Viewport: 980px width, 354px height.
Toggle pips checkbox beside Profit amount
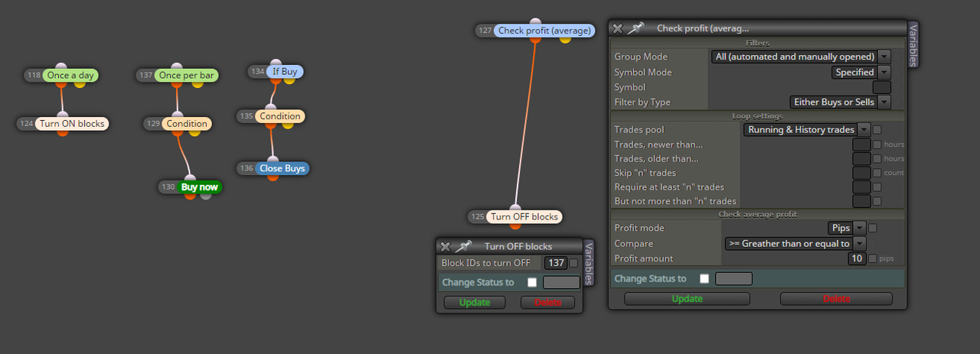[872, 258]
